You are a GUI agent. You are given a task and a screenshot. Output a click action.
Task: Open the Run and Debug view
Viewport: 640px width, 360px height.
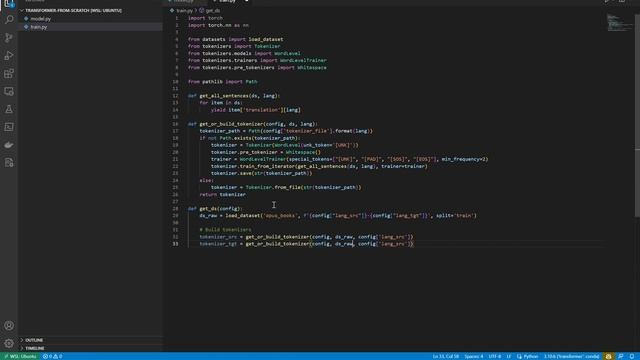point(9,56)
